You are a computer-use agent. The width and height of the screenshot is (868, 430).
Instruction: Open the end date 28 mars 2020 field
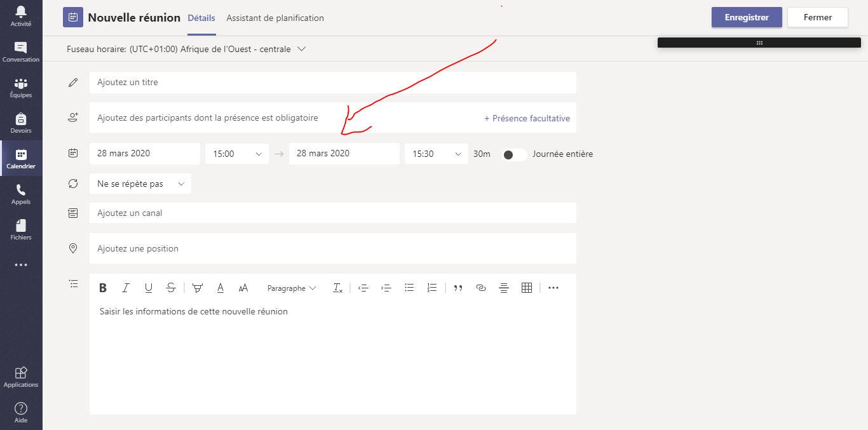pyautogui.click(x=344, y=154)
